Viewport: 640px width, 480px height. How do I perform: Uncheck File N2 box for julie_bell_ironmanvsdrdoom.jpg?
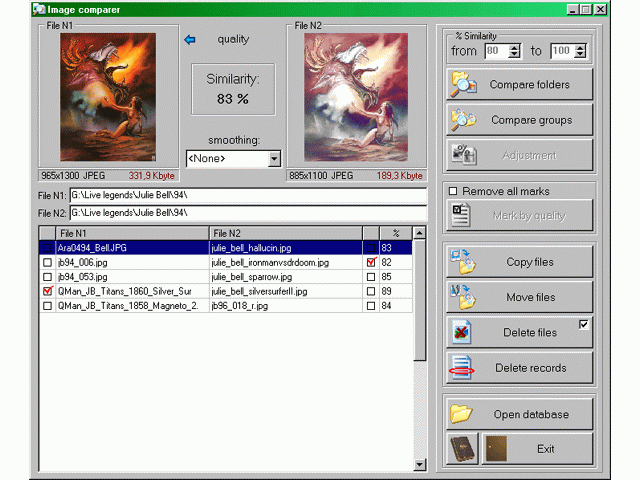click(371, 262)
